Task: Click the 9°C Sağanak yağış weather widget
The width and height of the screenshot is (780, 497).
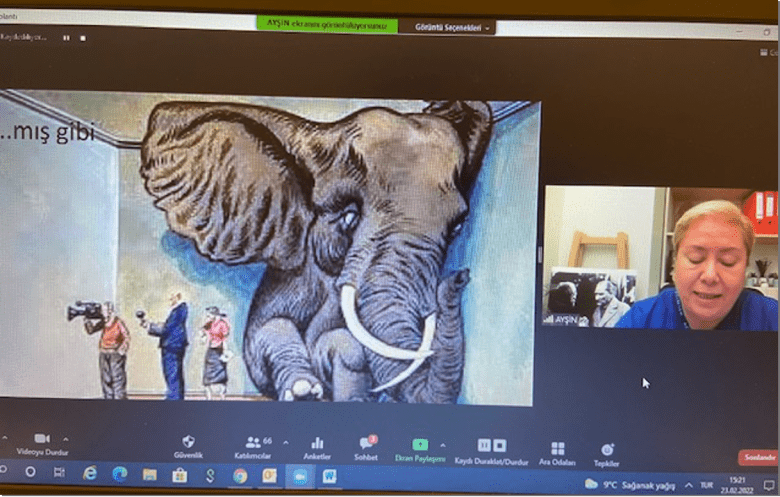Action: (x=630, y=485)
